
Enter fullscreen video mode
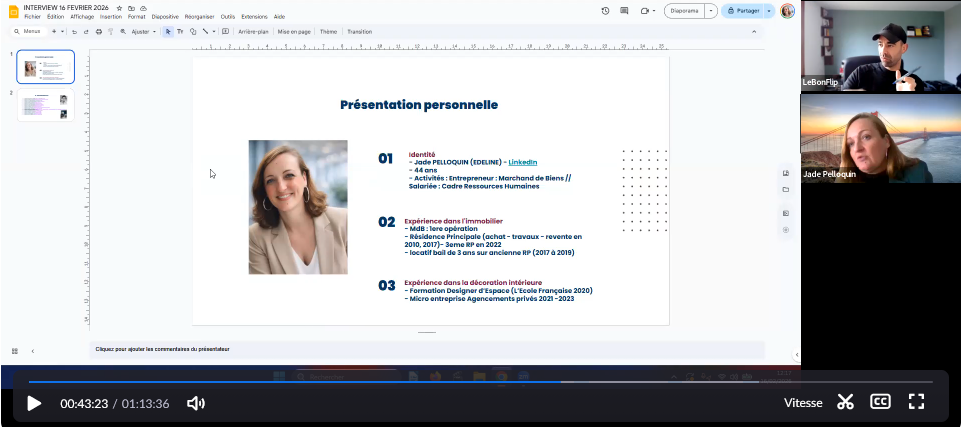tap(916, 402)
